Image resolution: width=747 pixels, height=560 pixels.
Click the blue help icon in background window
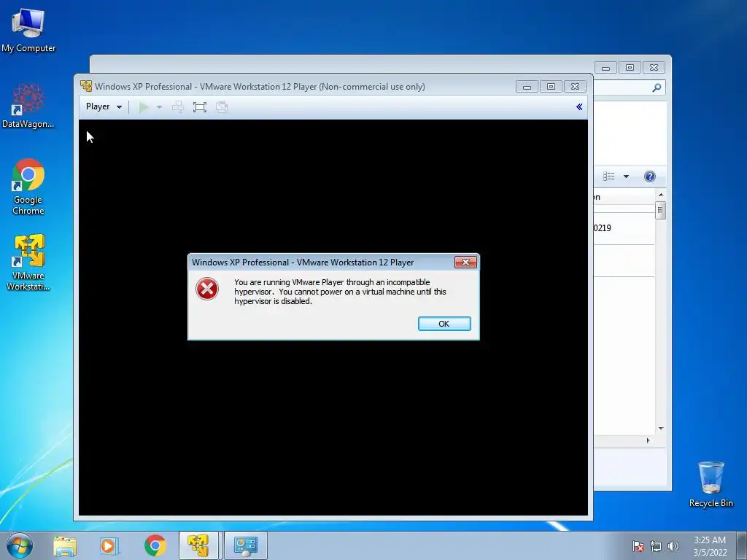650,176
